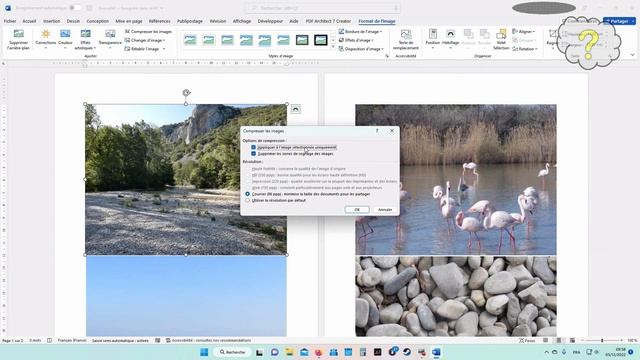Switch to Insertion tab

(51, 21)
